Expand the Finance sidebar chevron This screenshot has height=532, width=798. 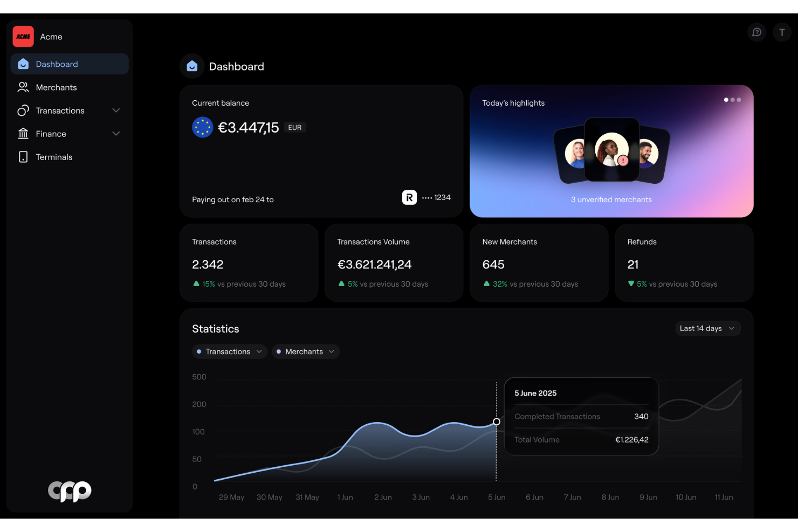click(116, 134)
